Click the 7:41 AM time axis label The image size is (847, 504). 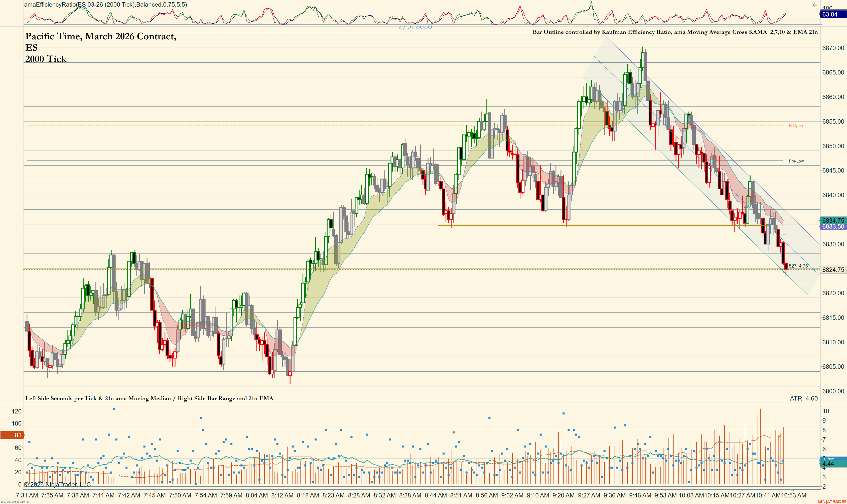pyautogui.click(x=103, y=495)
